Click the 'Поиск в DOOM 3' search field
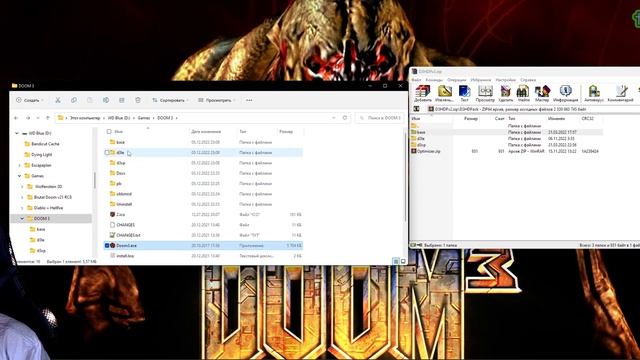The image size is (640, 360). click(380, 118)
